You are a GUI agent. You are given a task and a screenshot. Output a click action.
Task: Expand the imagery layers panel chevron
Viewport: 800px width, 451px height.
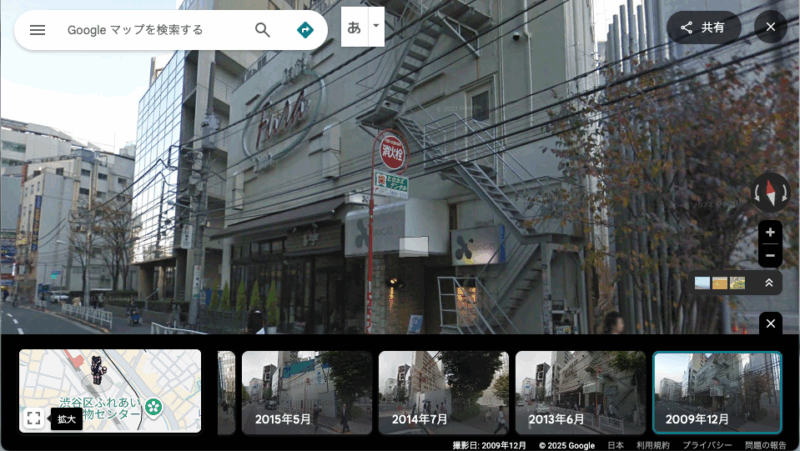769,283
